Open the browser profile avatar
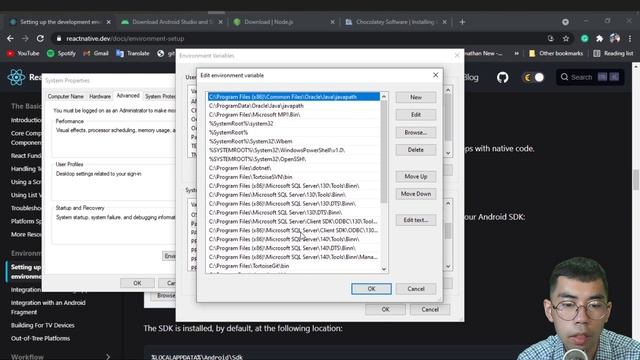640x360 pixels. point(615,38)
